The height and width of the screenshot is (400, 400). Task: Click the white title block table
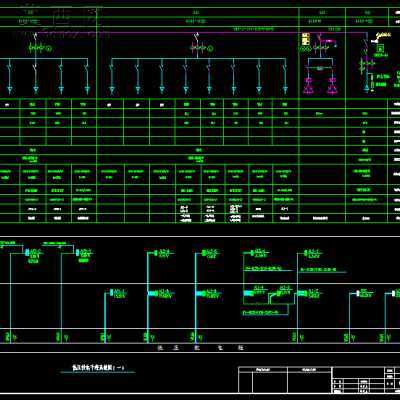(319, 380)
